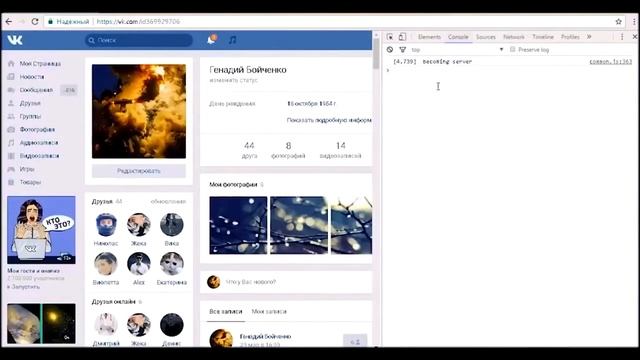Switch to the Network tab
The width and height of the screenshot is (640, 360).
coord(514,37)
